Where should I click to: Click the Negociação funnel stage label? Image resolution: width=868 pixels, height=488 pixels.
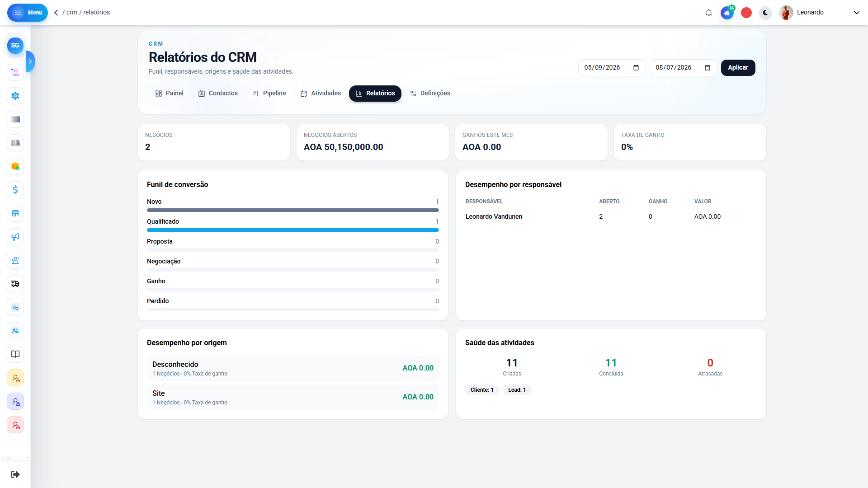click(x=164, y=262)
